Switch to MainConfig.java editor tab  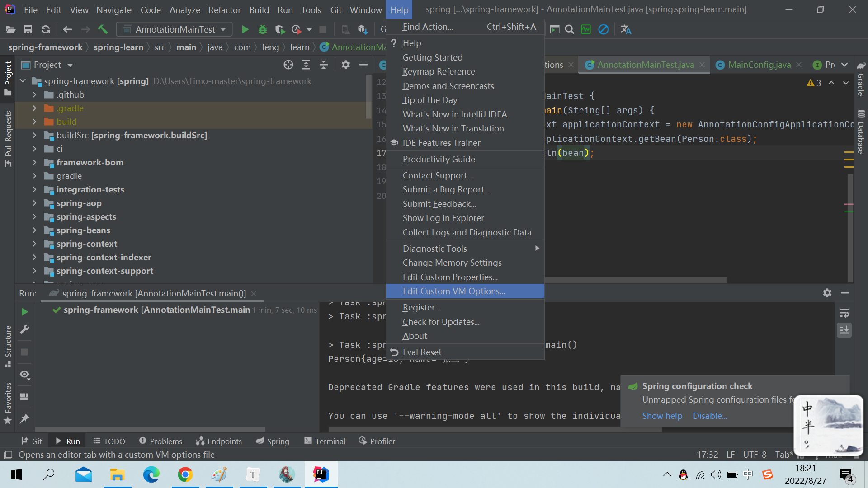(x=759, y=65)
